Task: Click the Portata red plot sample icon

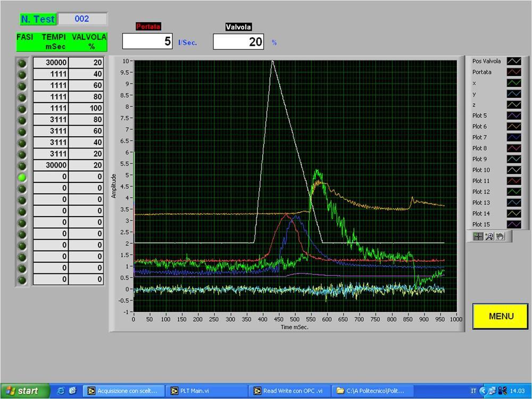Action: tap(514, 72)
